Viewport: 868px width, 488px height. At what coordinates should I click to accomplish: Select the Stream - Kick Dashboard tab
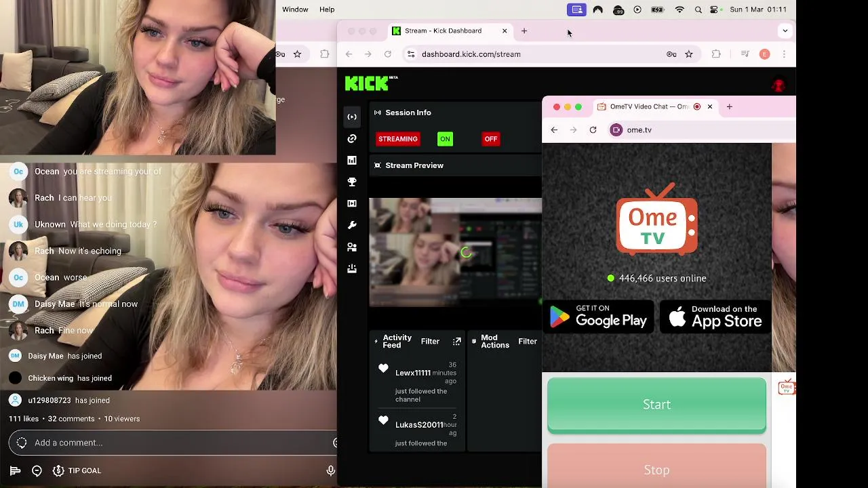click(x=451, y=31)
